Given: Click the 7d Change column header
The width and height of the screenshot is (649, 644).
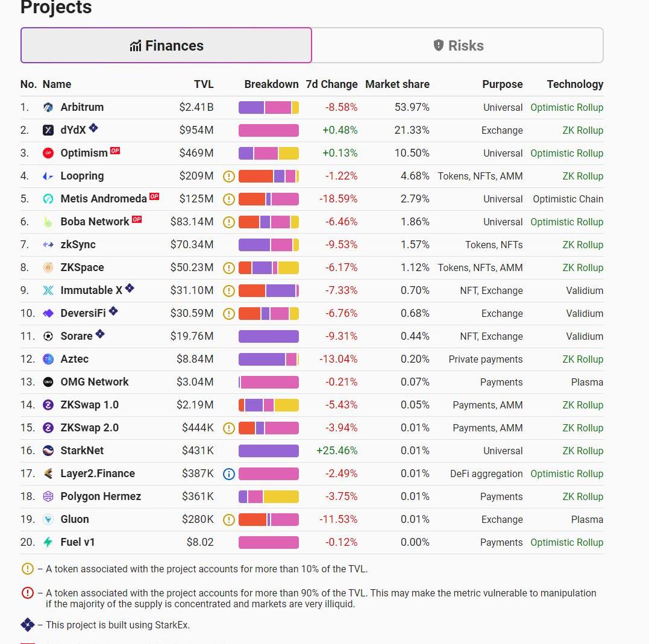Looking at the screenshot, I should click(x=331, y=84).
